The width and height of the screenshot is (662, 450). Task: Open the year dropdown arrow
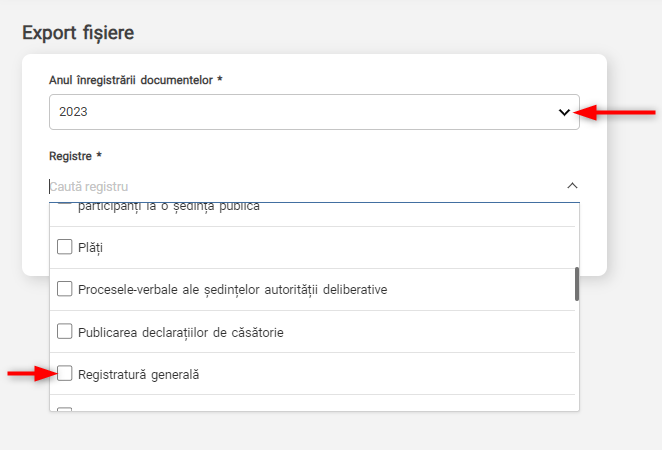click(564, 113)
